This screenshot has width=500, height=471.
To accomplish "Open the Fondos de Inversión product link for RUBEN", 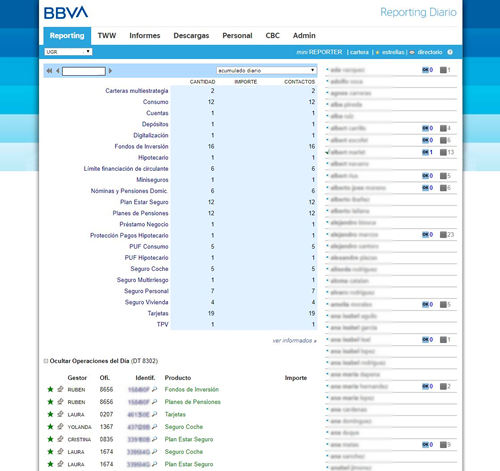I will point(192,389).
